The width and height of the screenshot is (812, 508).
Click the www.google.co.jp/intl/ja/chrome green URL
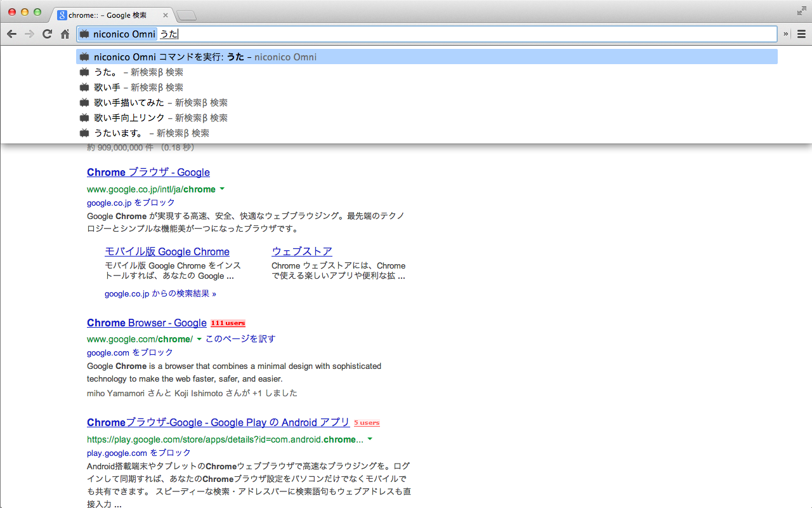151,189
